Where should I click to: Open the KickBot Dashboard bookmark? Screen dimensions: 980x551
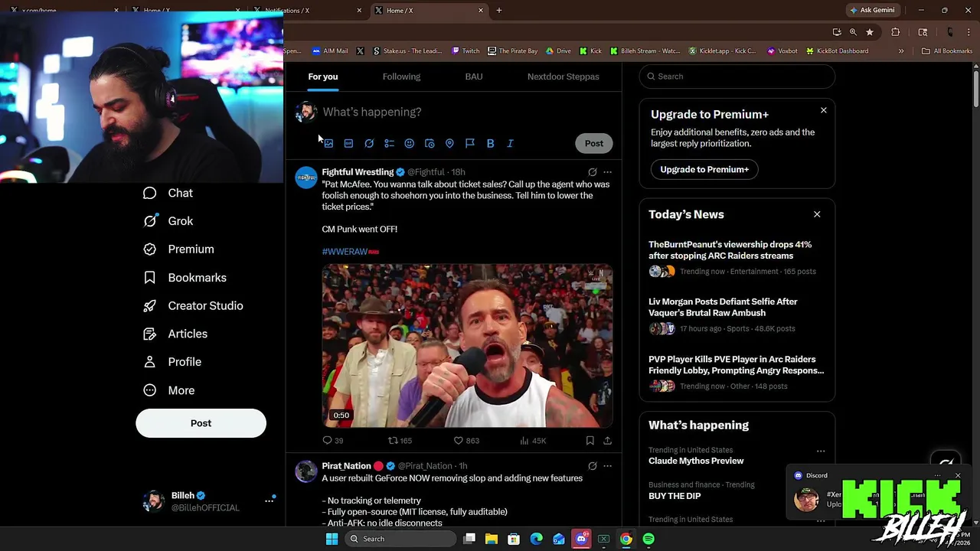pyautogui.click(x=837, y=51)
